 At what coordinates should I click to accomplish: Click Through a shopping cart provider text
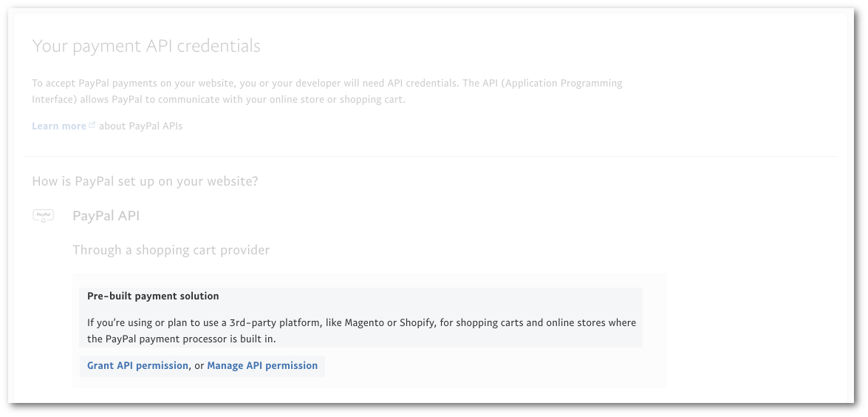(171, 251)
